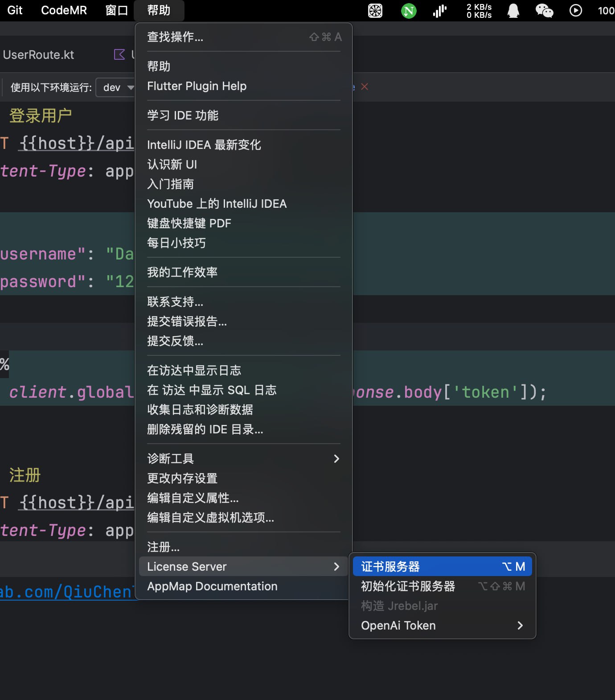615x700 pixels.
Task: Choose 删除残留的 IDE 目录...
Action: point(244,429)
